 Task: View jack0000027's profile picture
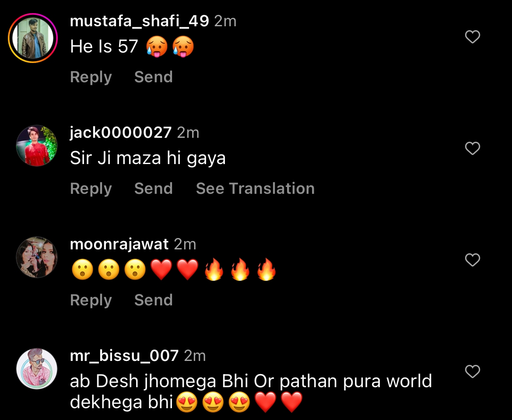tap(37, 146)
